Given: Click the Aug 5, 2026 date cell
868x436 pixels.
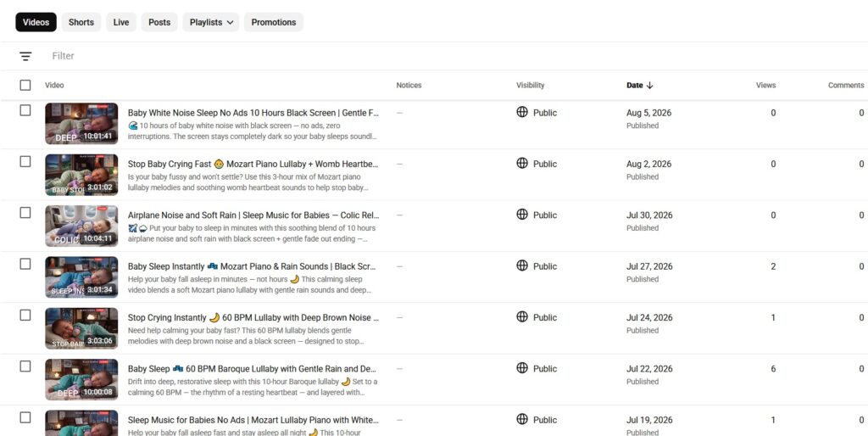Looking at the screenshot, I should pos(648,113).
